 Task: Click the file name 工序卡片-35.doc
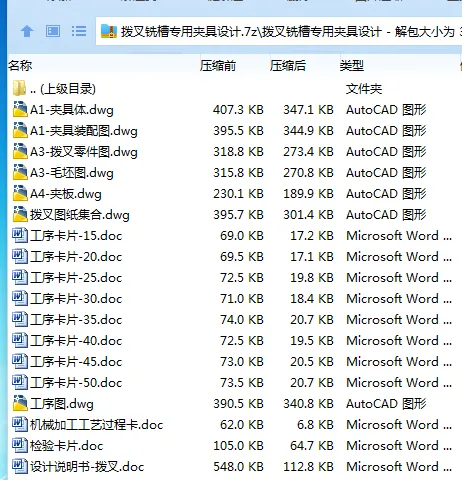point(76,320)
